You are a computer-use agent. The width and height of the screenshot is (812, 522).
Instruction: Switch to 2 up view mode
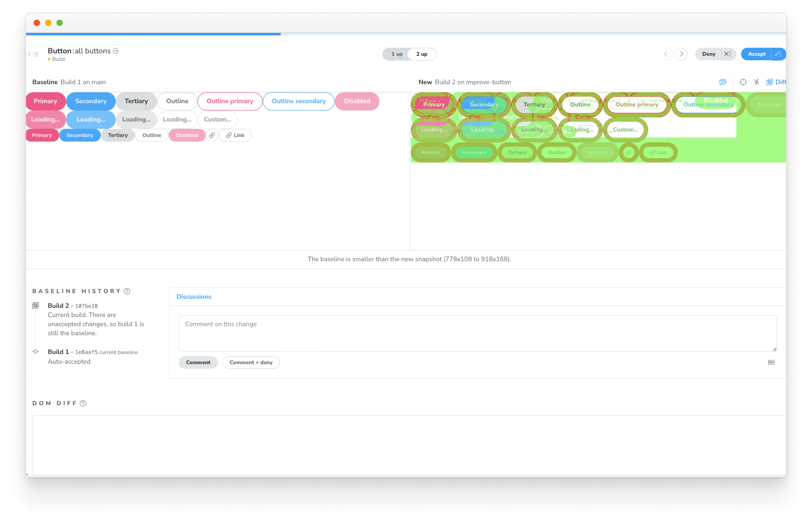[422, 54]
